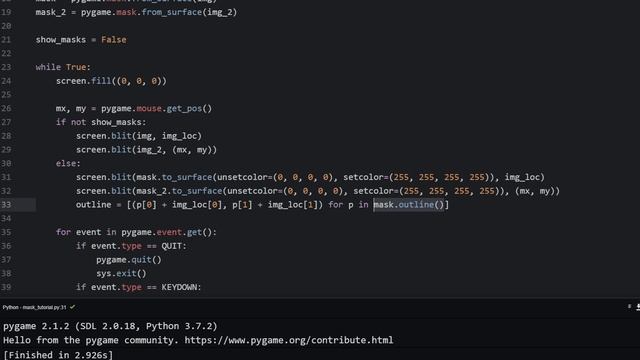The height and width of the screenshot is (360, 640).
Task: Click 'mask_2' variable on line 19
Action: 51,12
